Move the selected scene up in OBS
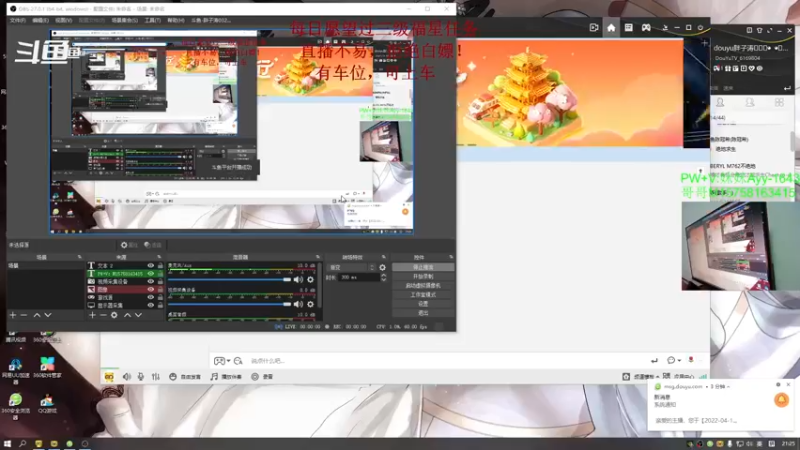The image size is (800, 450). pos(37,315)
